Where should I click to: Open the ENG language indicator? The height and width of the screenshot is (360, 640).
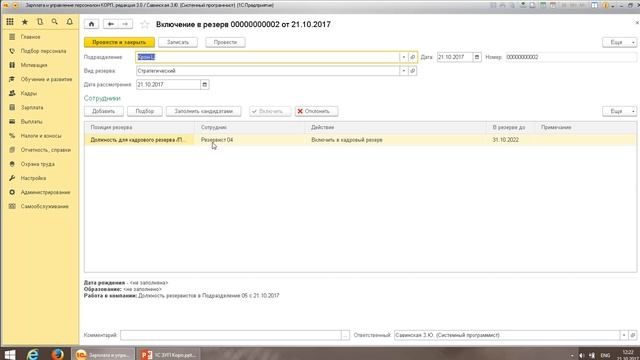605,355
